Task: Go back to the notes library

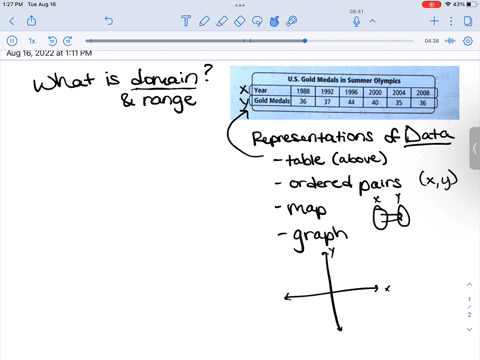Action: 12,21
